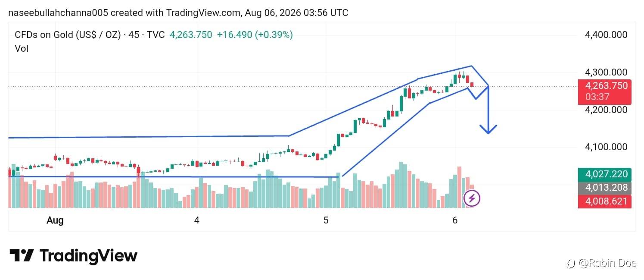Click the 5 date marker on time axis

pyautogui.click(x=326, y=220)
